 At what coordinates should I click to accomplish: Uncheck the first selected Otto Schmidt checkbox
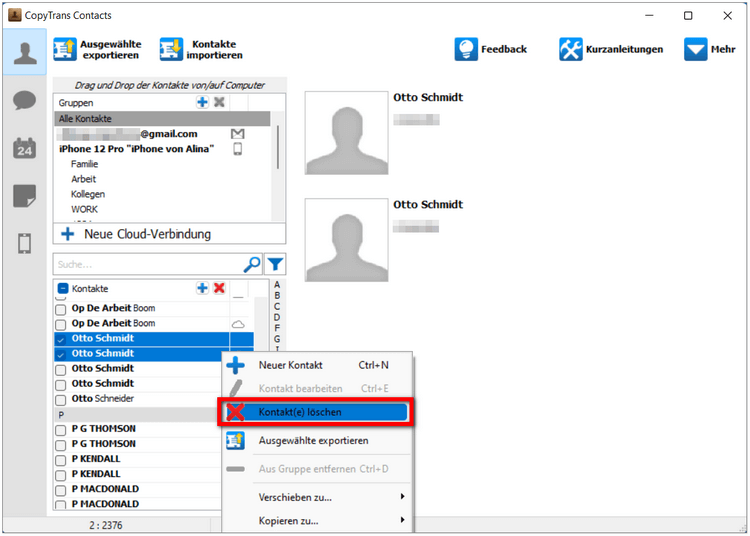pyautogui.click(x=61, y=339)
